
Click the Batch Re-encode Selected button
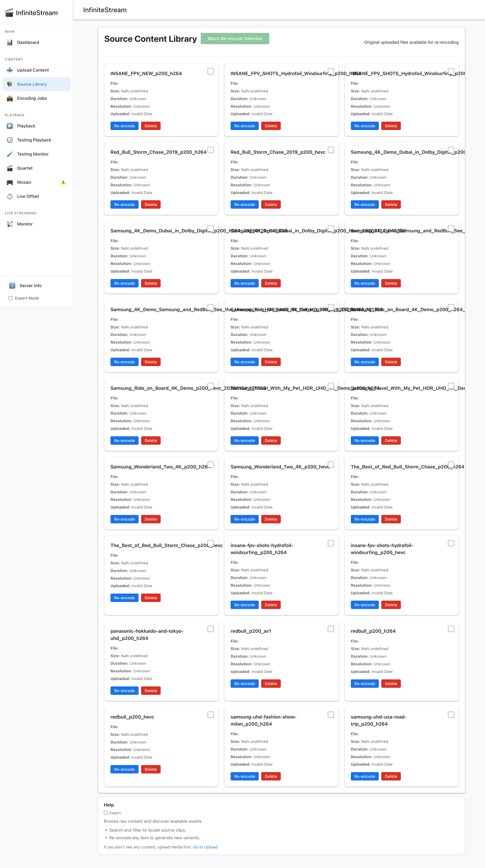[x=235, y=39]
